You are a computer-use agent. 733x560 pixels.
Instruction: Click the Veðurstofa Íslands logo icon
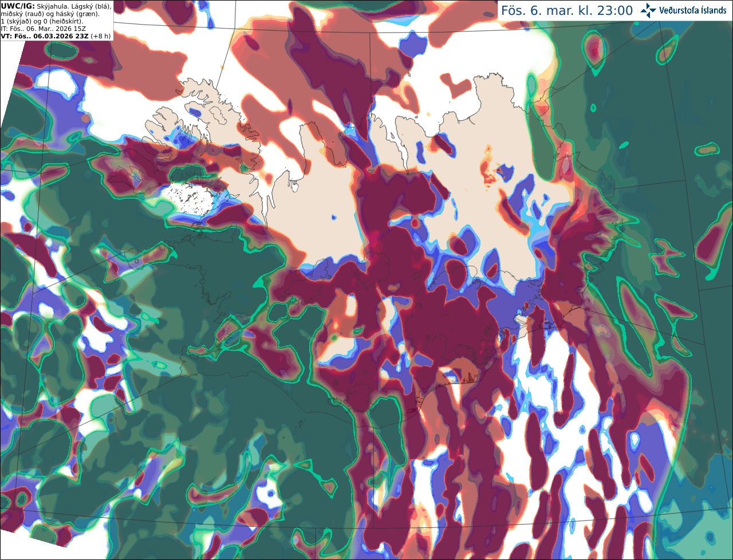tap(648, 10)
